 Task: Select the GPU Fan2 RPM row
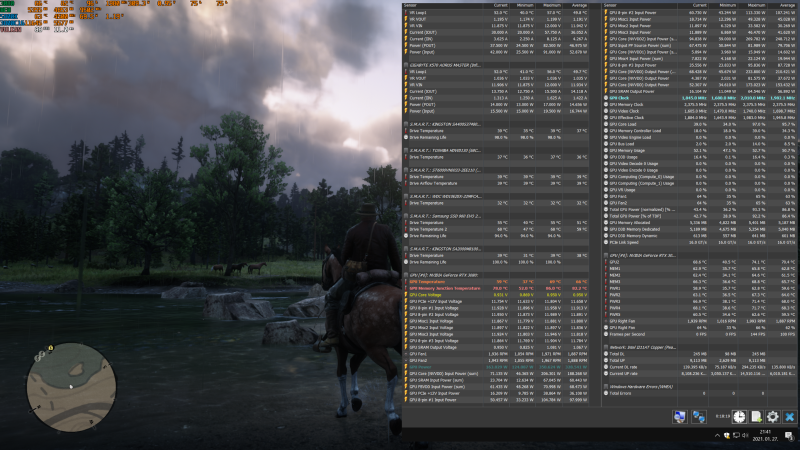(x=496, y=361)
